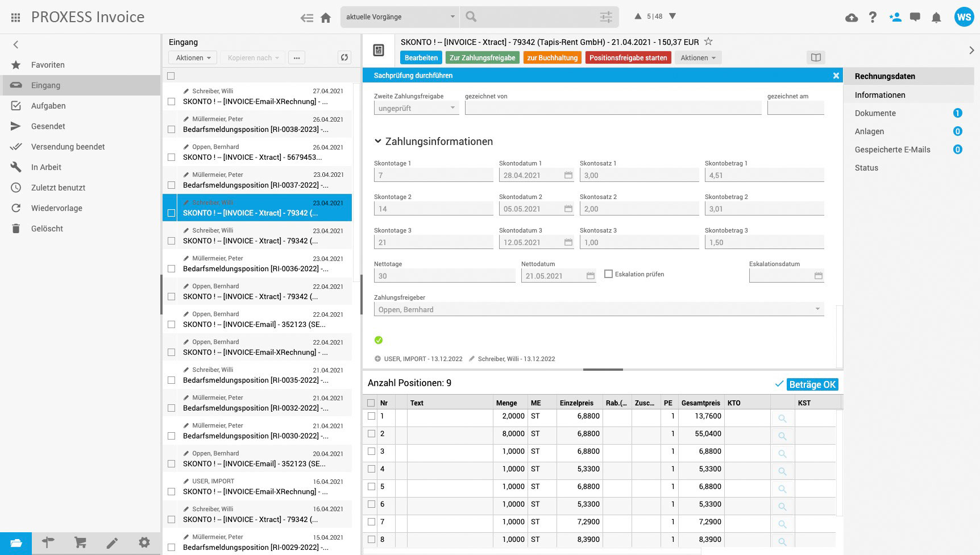Open Wiedervorlage in the left sidebar

(56, 208)
